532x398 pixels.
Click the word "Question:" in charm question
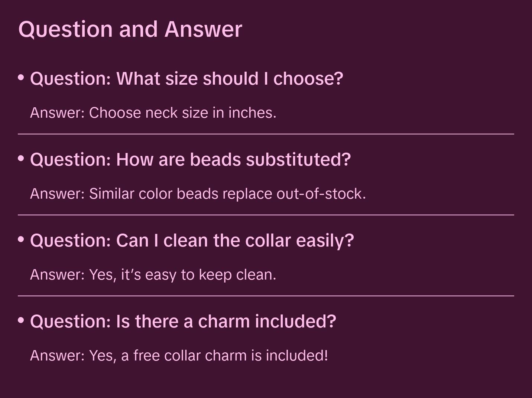tap(71, 322)
